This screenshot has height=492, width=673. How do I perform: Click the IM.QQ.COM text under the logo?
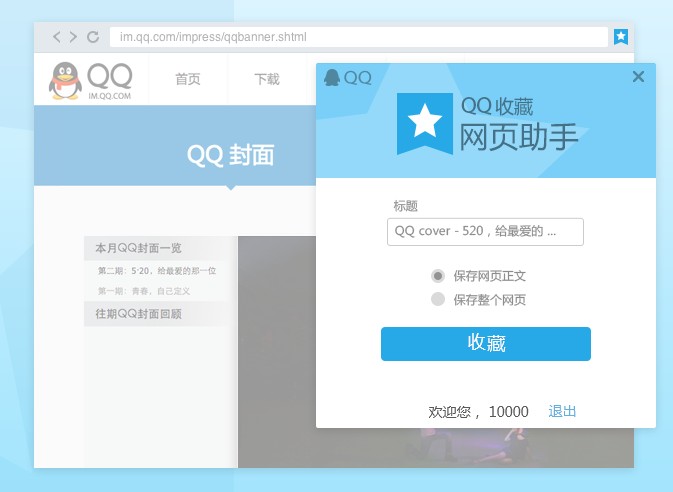point(109,96)
